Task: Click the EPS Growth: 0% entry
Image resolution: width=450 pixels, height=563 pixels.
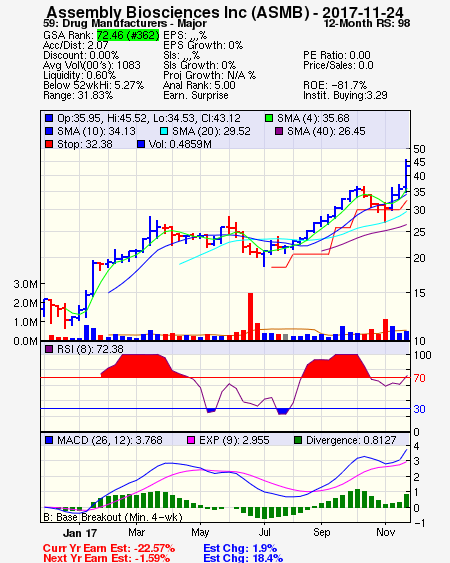Action: [203, 45]
